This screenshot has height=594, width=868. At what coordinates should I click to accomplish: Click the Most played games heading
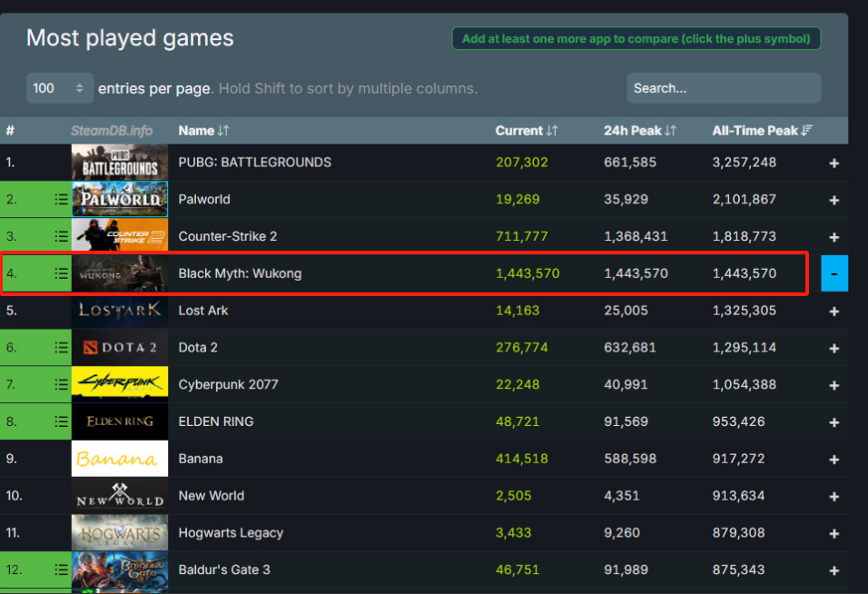click(130, 38)
